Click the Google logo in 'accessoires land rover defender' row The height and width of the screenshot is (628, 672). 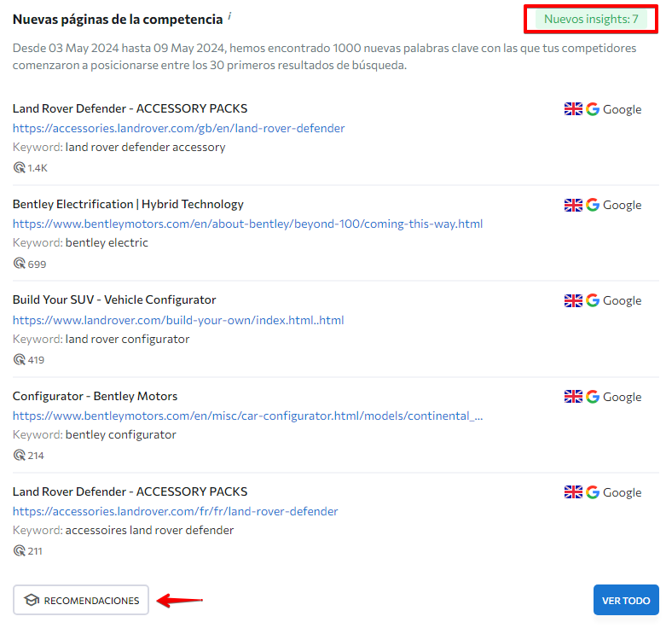coord(593,492)
